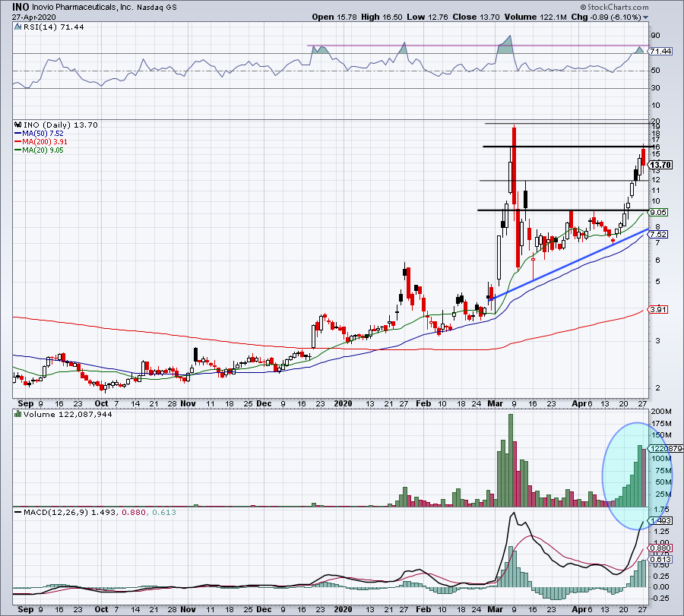The width and height of the screenshot is (684, 616).
Task: Click the black line marker beside MACD(12,26,9)
Action: [x=18, y=512]
